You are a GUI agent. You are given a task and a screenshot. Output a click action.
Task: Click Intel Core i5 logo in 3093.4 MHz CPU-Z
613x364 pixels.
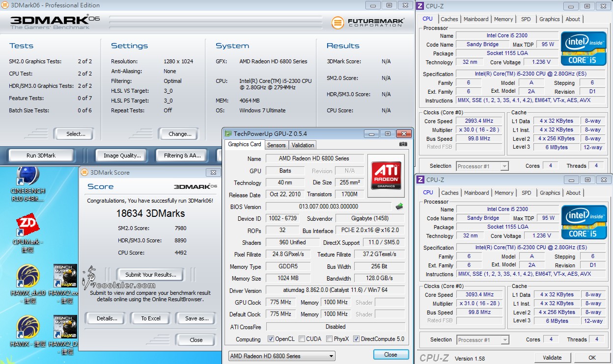584,222
